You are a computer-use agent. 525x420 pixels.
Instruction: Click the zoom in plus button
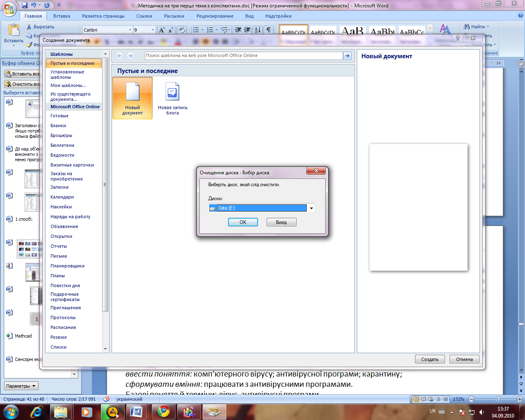coord(520,399)
